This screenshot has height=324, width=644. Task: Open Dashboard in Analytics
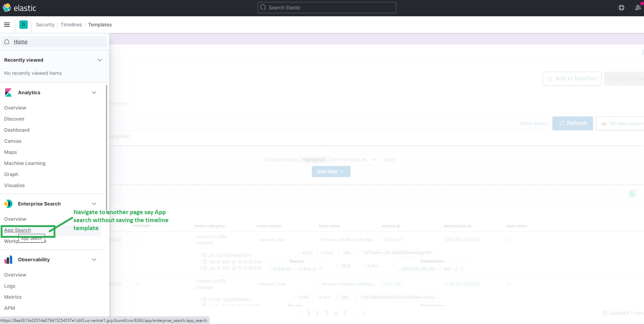[x=17, y=130]
